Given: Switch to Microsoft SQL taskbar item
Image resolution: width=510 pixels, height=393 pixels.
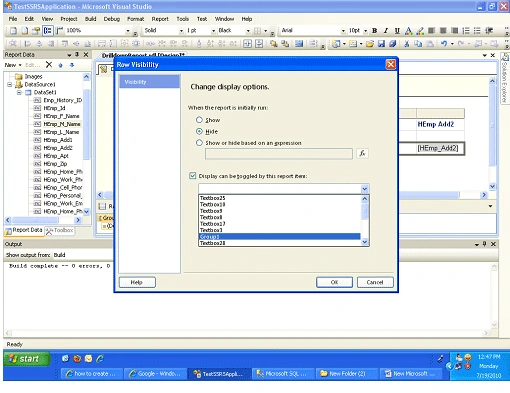Looking at the screenshot, I should (x=283, y=374).
